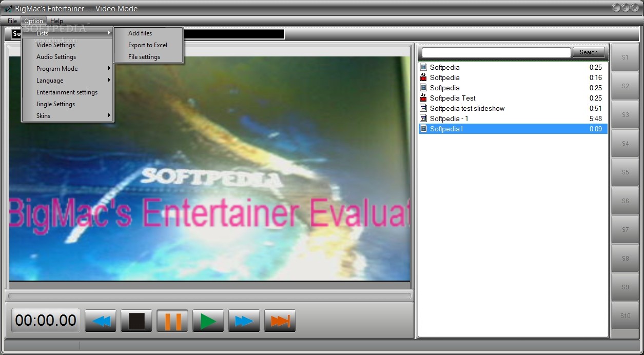
Task: Click the S4 shortcut button
Action: click(625, 144)
